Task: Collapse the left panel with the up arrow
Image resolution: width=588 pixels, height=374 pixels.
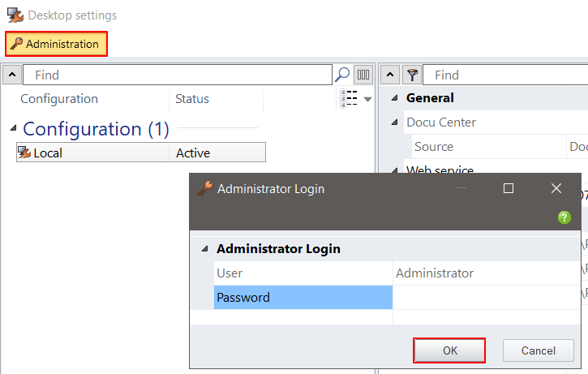Action: (12, 75)
